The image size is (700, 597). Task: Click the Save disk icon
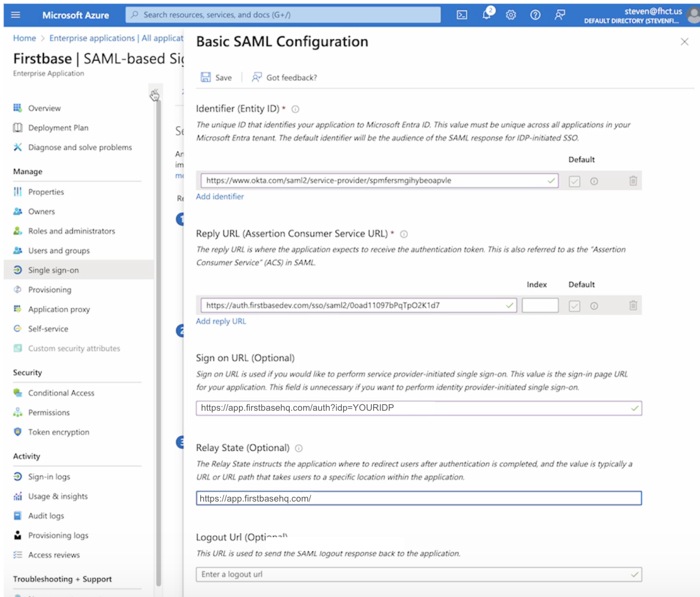[x=205, y=77]
